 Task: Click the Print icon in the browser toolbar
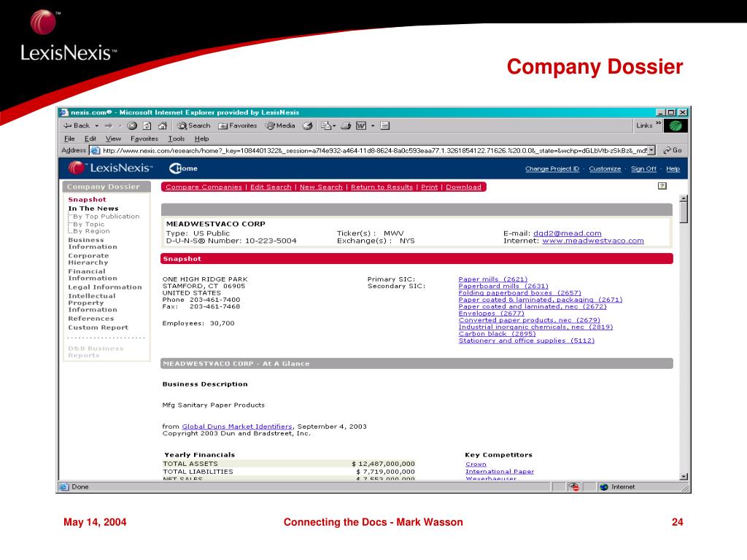[x=346, y=125]
